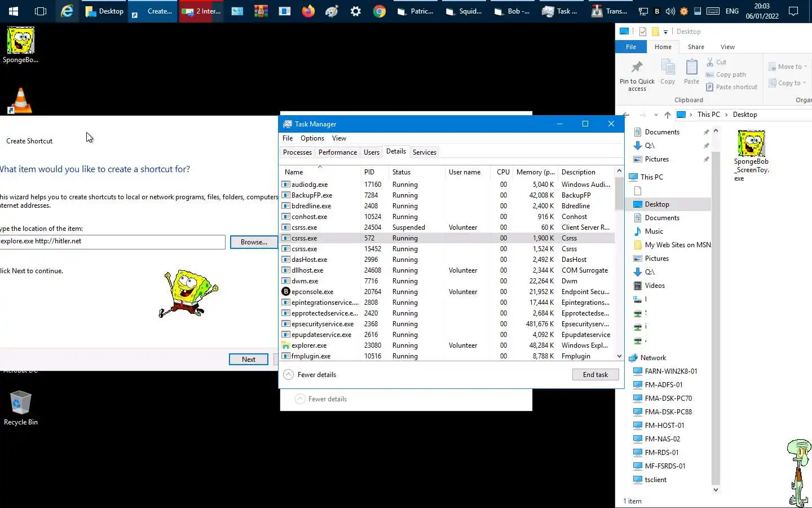The image size is (812, 508).
Task: Select tsclient in Explorer navigation pane
Action: [x=655, y=480]
